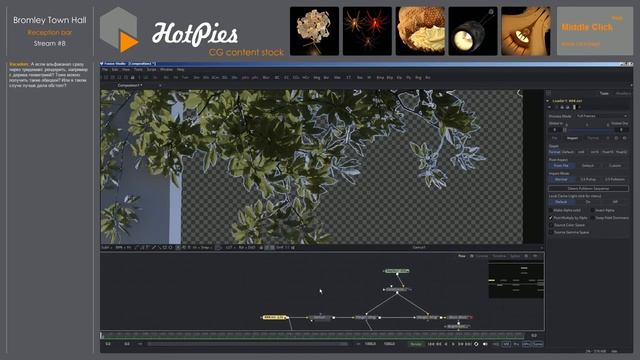Add a Rct Rectangle mask tool
The image size is (640, 360).
pyautogui.click(x=428, y=78)
